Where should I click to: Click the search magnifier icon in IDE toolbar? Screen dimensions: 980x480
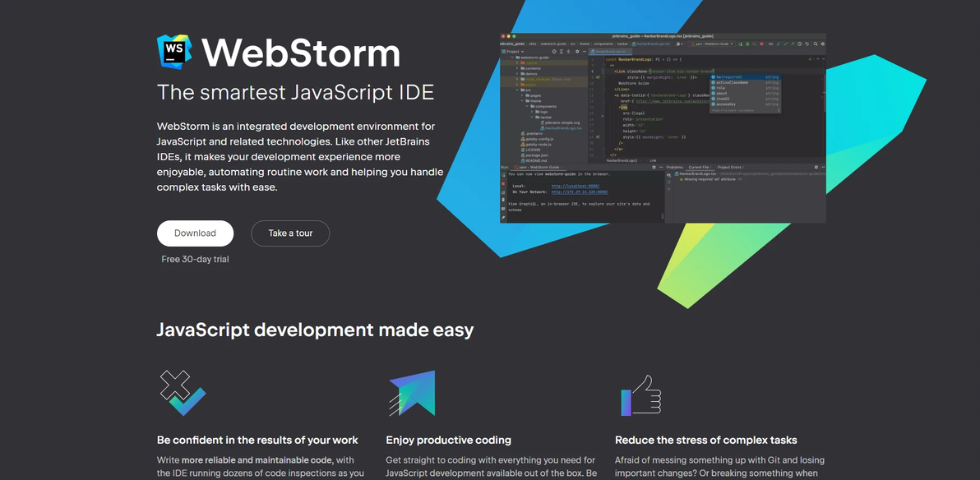tap(815, 44)
